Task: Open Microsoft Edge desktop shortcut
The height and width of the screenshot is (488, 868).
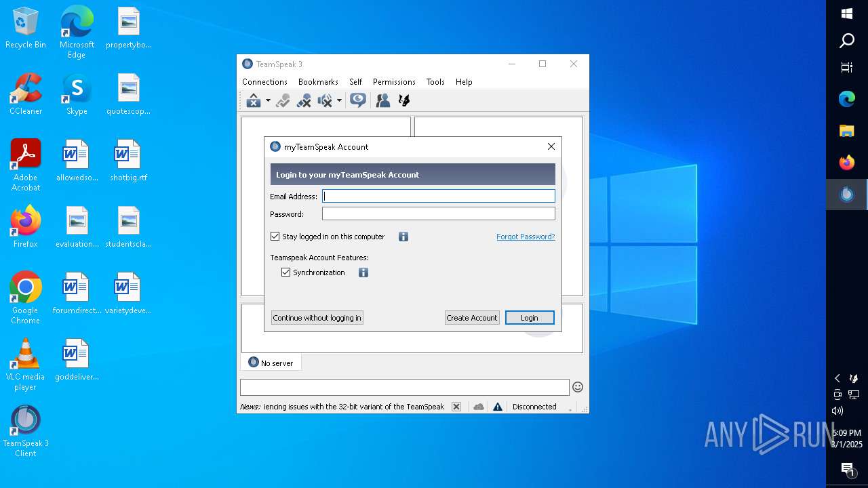Action: tap(77, 32)
